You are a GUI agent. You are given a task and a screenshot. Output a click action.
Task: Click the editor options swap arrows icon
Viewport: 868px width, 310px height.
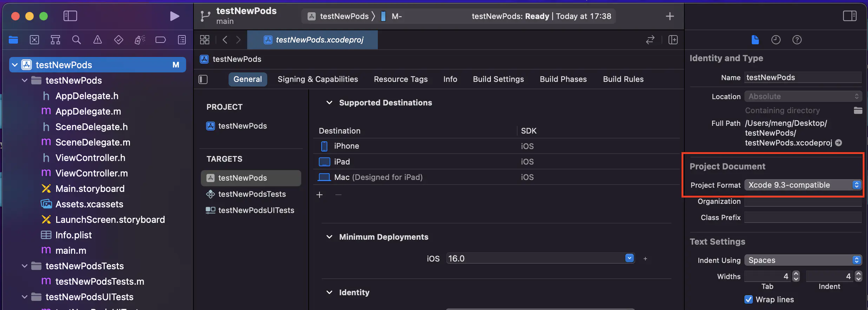tap(650, 40)
